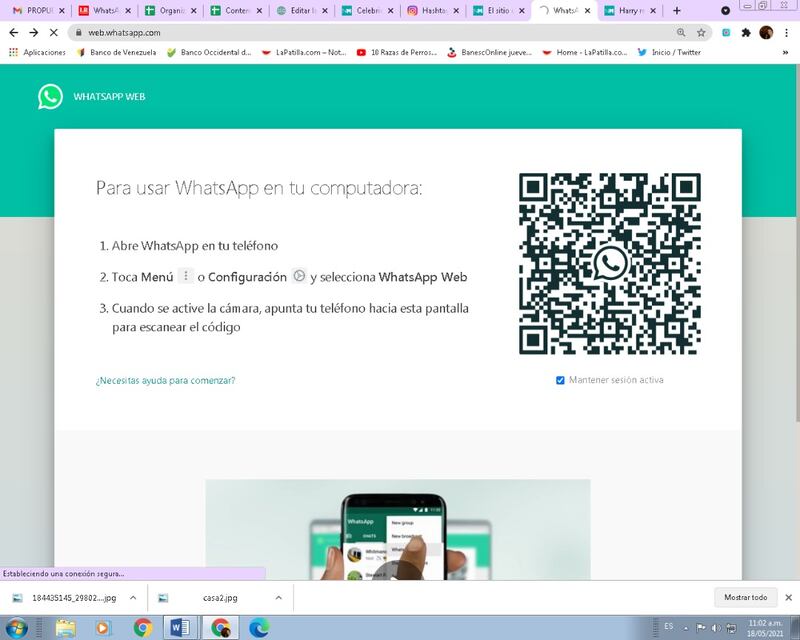Click the WhatsApp logo in the header

tap(51, 96)
